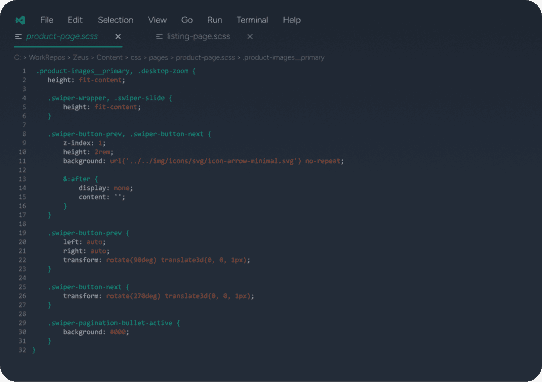Viewport: 542px width, 382px height.
Task: Click closing brace on line 32
Action: click(34, 350)
